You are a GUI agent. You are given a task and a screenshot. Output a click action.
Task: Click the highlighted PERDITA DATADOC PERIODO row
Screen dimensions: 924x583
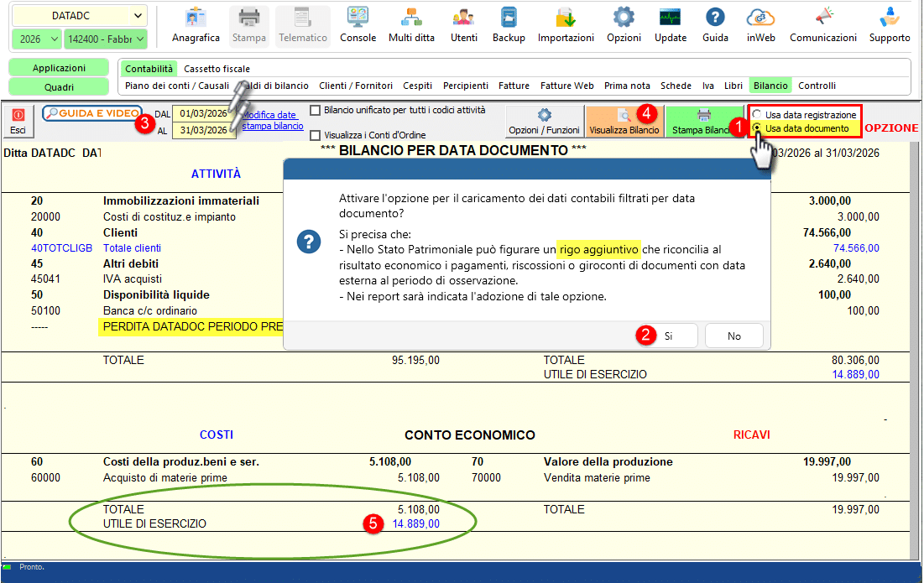coord(191,327)
